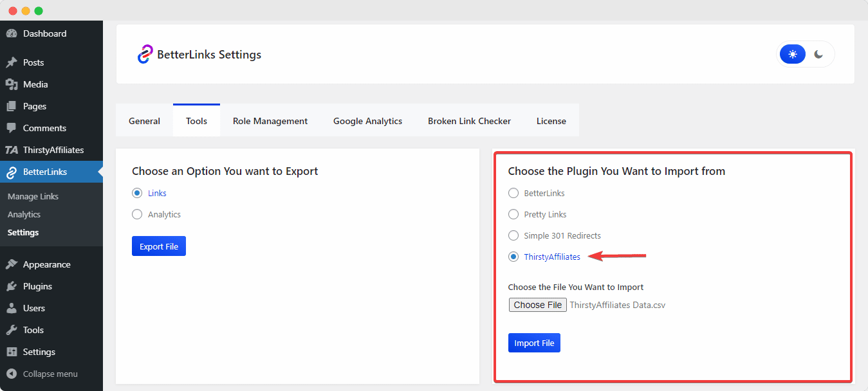Open Plugins in sidebar menu

click(x=51, y=286)
